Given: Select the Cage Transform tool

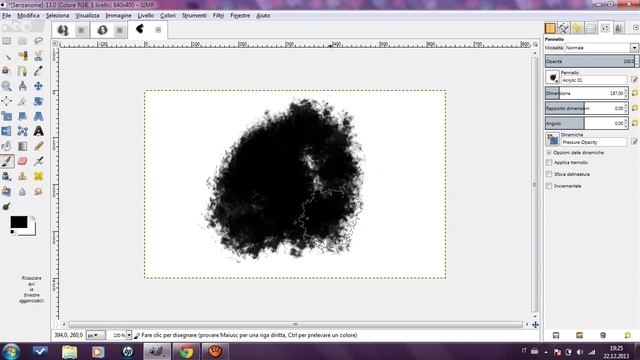Looking at the screenshot, I should tap(22, 131).
